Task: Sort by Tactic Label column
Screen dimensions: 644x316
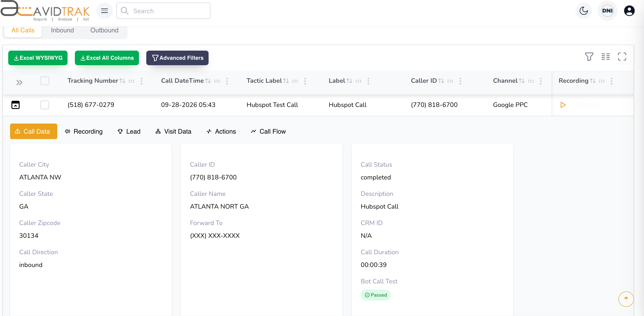Action: [286, 81]
